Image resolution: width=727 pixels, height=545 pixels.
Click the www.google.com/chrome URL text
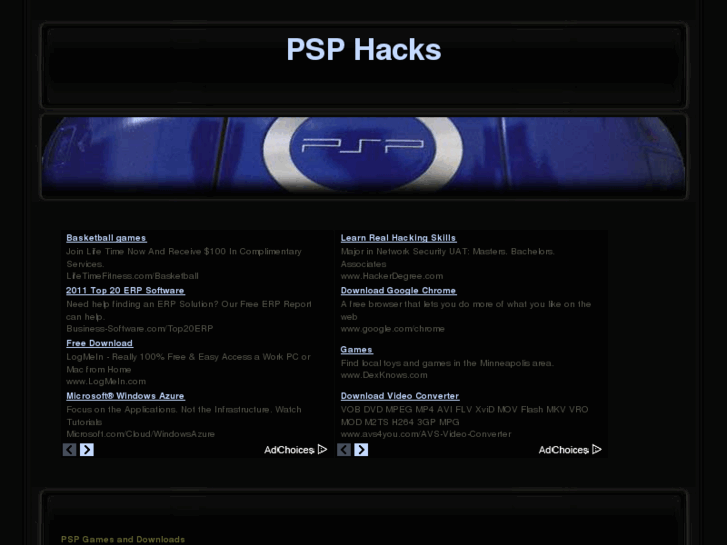[392, 329]
